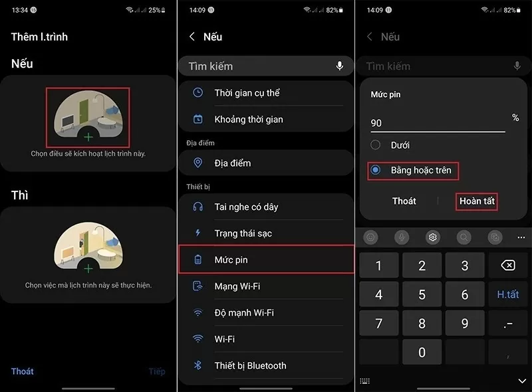Image resolution: width=532 pixels, height=392 pixels.
Task: Tap the battery icon next to Mức pin
Action: 198,259
